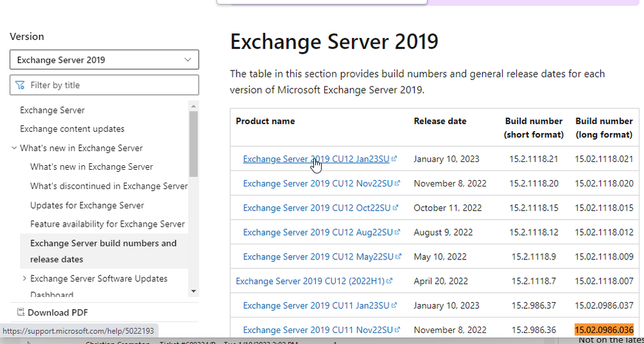
Task: Click the Release date column header
Action: (x=440, y=121)
